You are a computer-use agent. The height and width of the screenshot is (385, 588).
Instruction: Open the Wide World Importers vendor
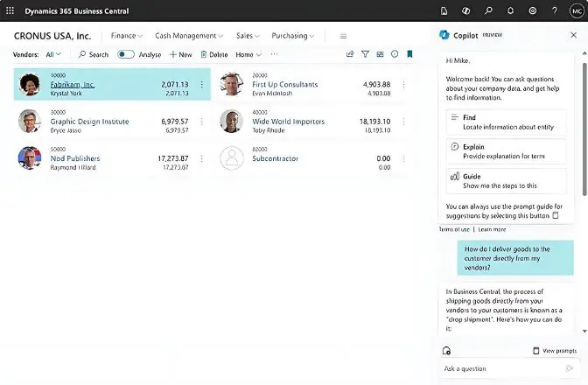point(288,122)
